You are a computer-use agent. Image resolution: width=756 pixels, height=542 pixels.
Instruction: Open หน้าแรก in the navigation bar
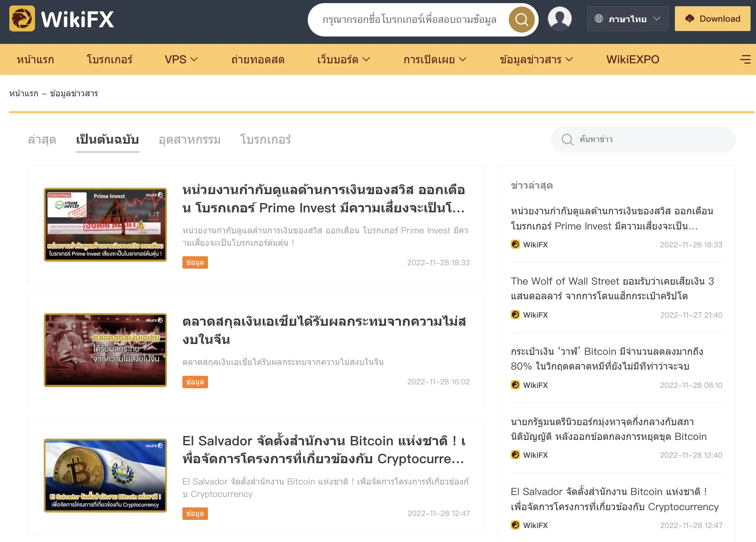[35, 59]
